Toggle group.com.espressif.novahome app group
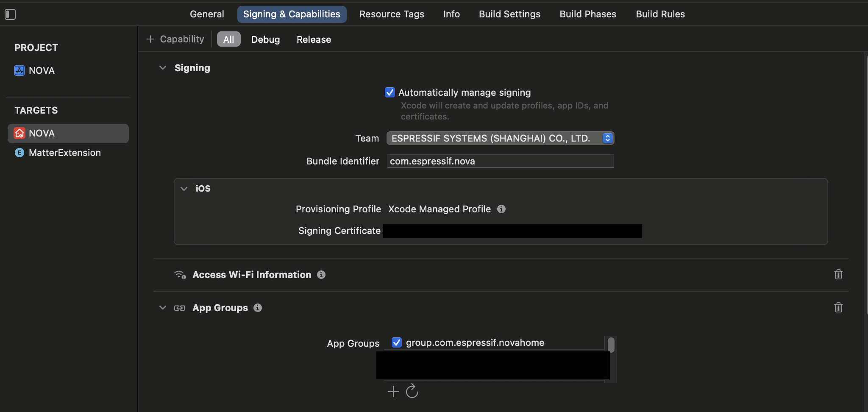 pyautogui.click(x=396, y=342)
